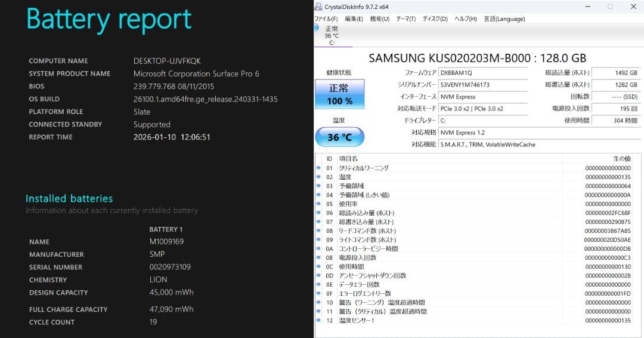Click the status dot for row 01 クリティカルワーニング
Image resolution: width=644 pixels, height=338 pixels.
pyautogui.click(x=318, y=168)
